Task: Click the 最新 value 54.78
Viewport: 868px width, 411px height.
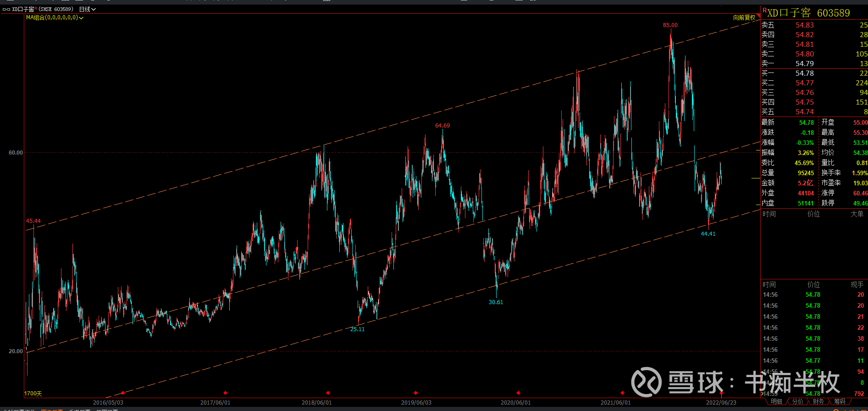Action: tap(807, 122)
